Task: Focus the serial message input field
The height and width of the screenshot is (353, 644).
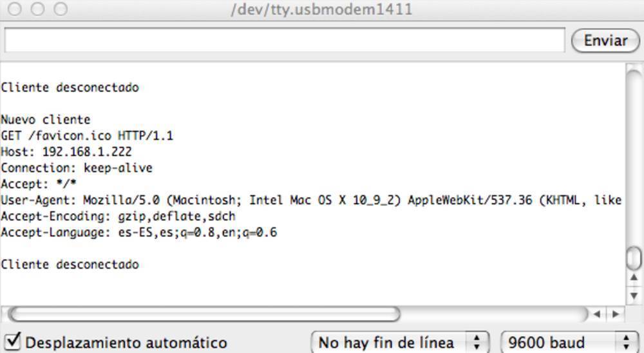Action: [284, 41]
